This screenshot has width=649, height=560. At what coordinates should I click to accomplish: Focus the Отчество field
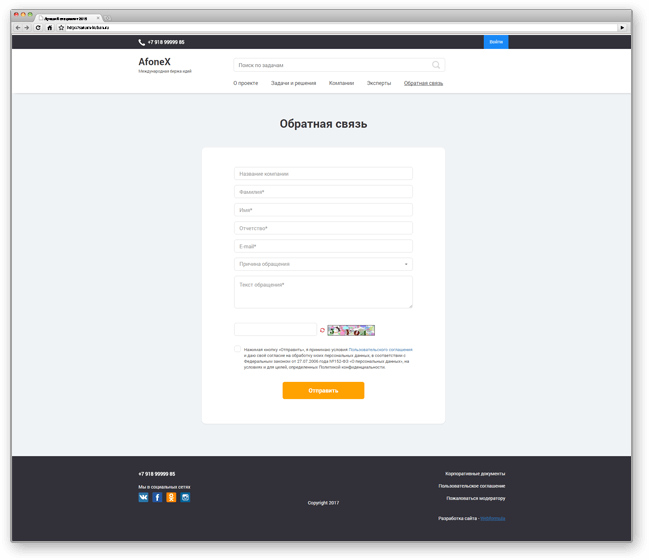pos(323,228)
